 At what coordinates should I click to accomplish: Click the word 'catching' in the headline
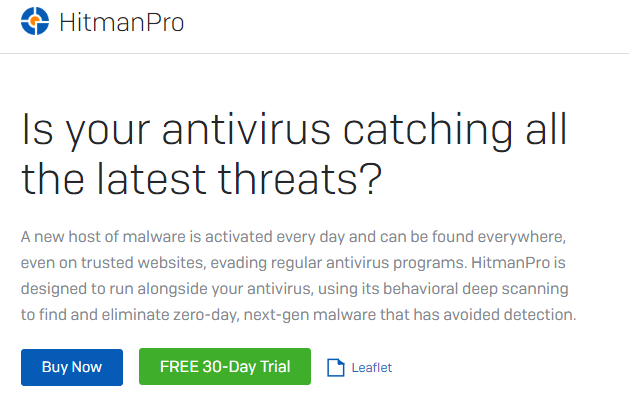point(428,130)
